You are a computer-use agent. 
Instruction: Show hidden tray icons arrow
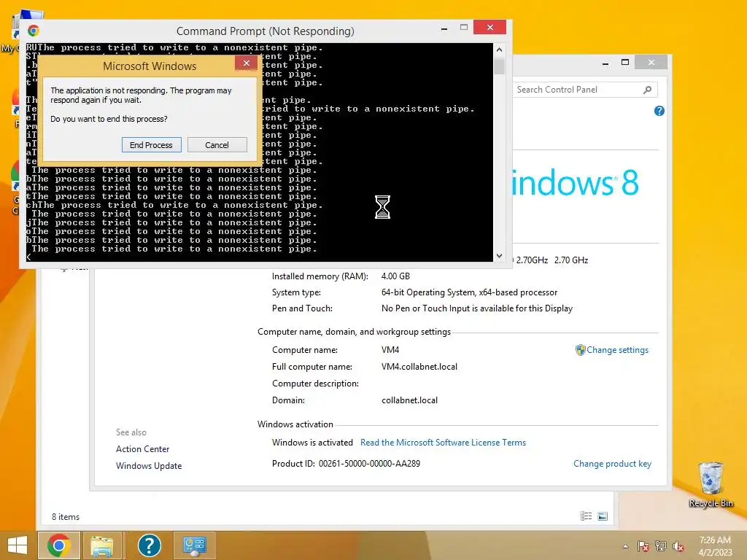[x=625, y=546]
